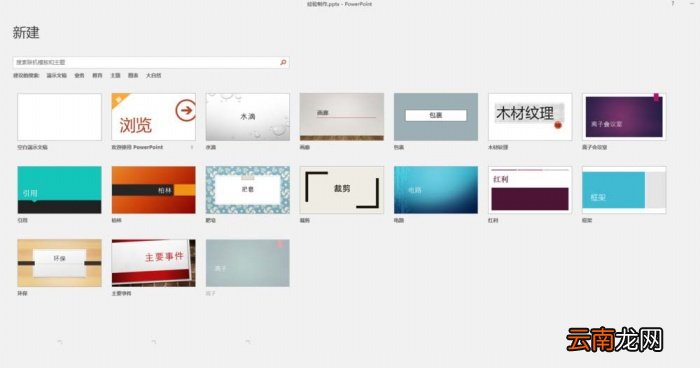
Task: Select the 环保 theme
Action: point(59,263)
